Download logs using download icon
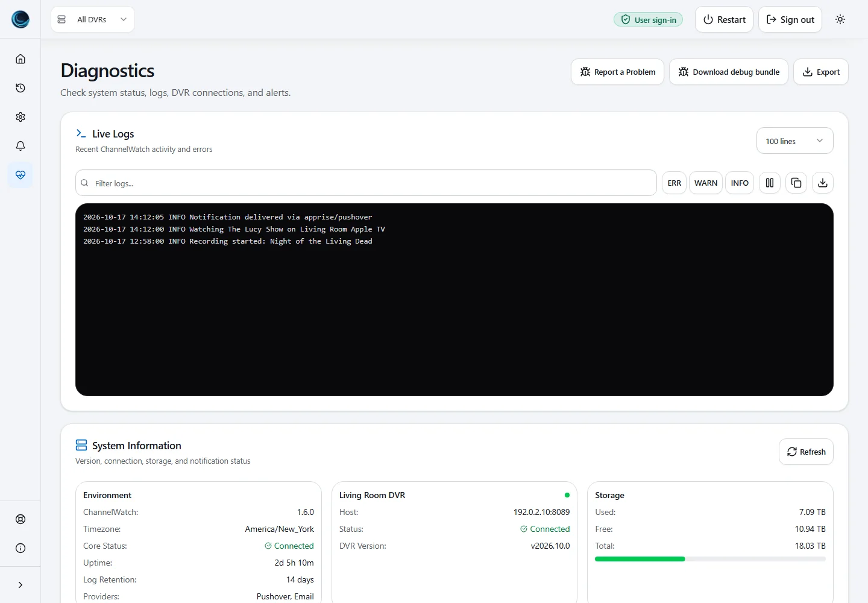868x603 pixels. pos(823,183)
